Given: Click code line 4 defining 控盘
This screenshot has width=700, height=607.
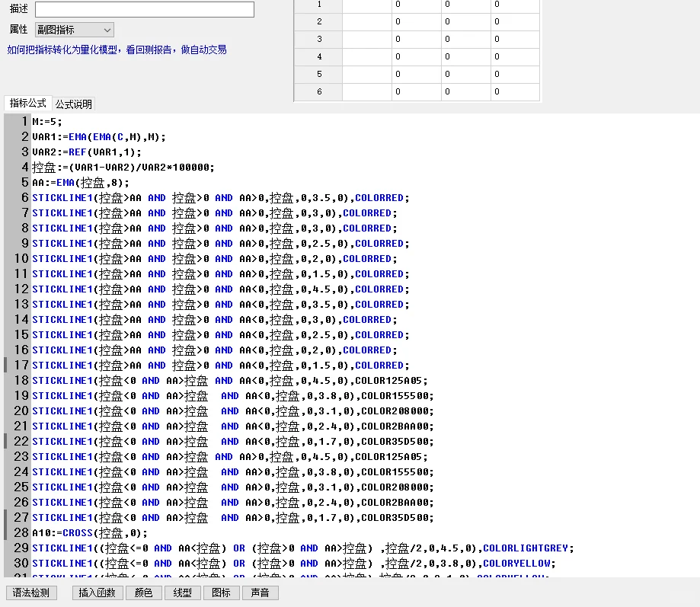Looking at the screenshot, I should (x=123, y=168).
